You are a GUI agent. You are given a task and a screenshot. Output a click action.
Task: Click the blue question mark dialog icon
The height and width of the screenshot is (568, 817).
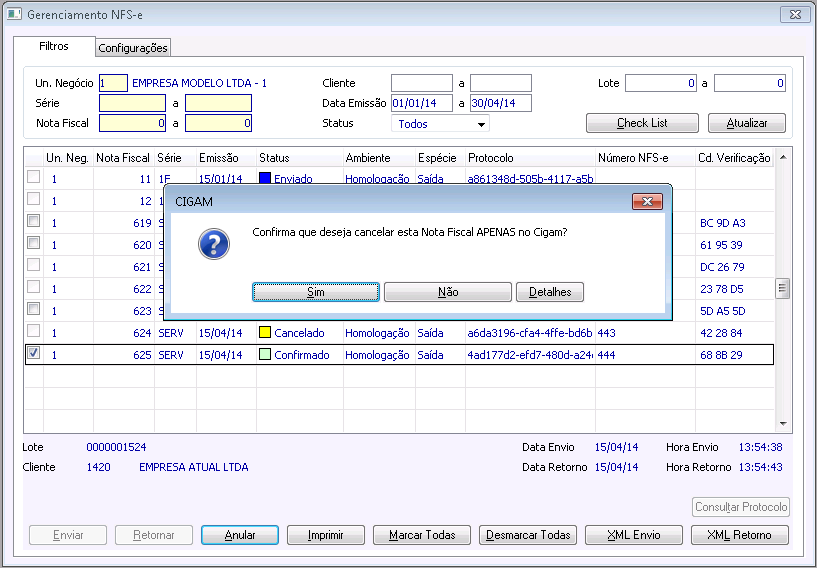point(214,244)
